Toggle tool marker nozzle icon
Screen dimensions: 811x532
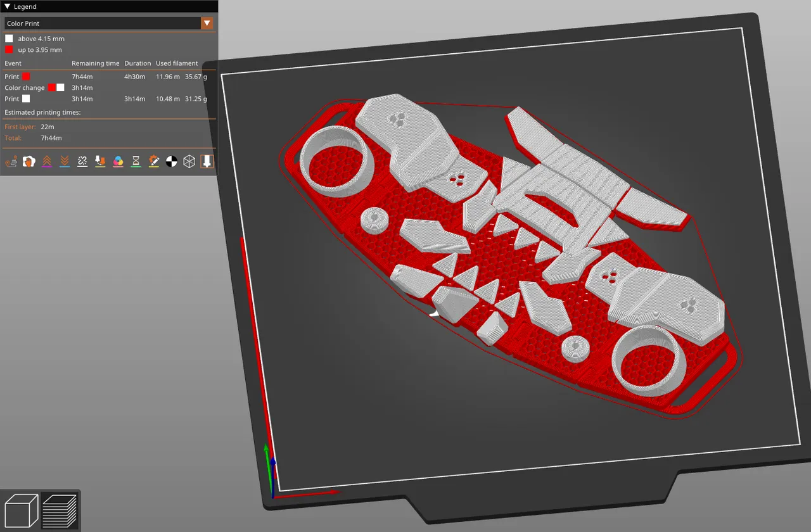tap(207, 161)
